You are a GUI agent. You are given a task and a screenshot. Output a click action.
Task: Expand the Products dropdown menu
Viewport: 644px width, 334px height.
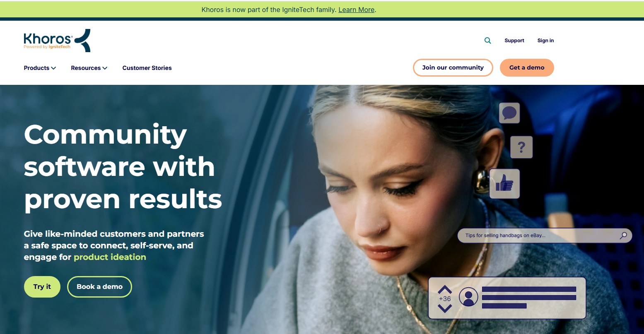click(40, 68)
